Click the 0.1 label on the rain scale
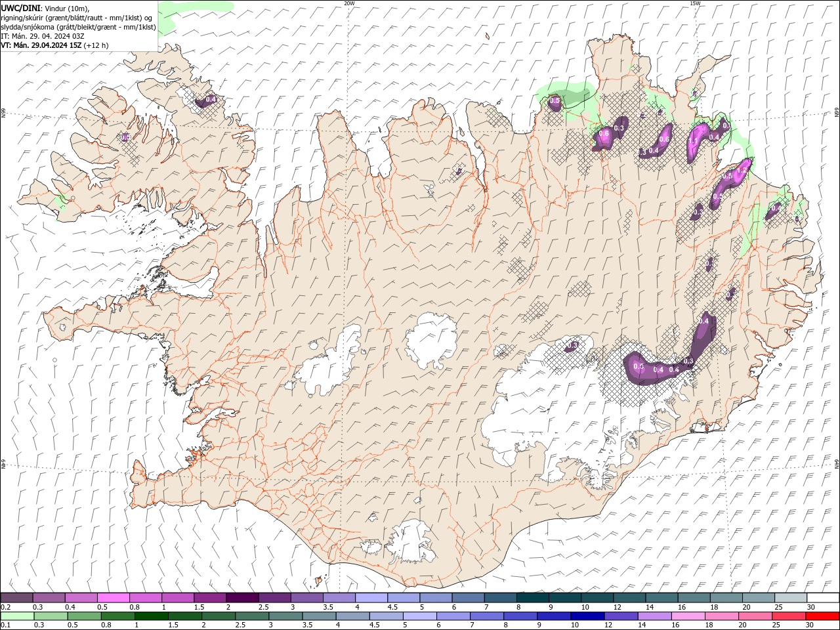The height and width of the screenshot is (630, 840). point(6,625)
